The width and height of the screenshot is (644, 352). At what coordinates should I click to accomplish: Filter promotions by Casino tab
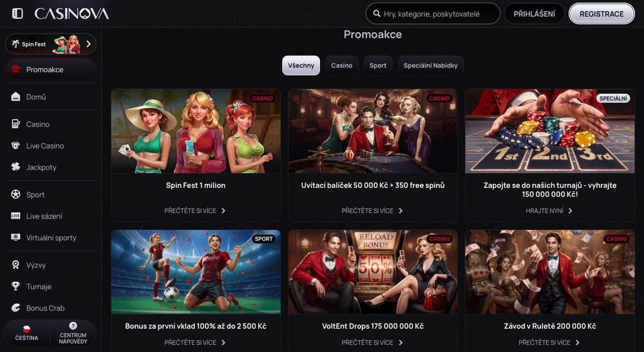point(342,66)
